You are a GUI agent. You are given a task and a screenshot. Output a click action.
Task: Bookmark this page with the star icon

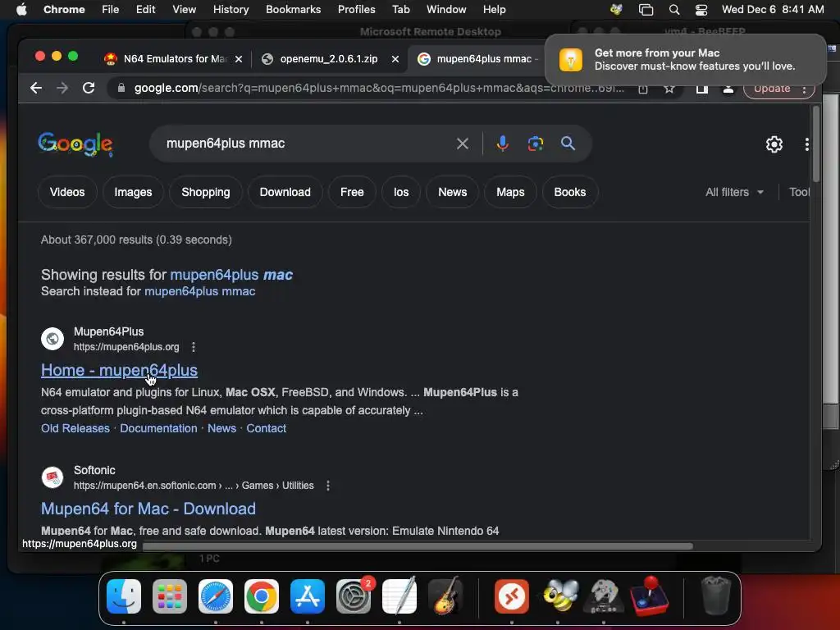(x=669, y=89)
